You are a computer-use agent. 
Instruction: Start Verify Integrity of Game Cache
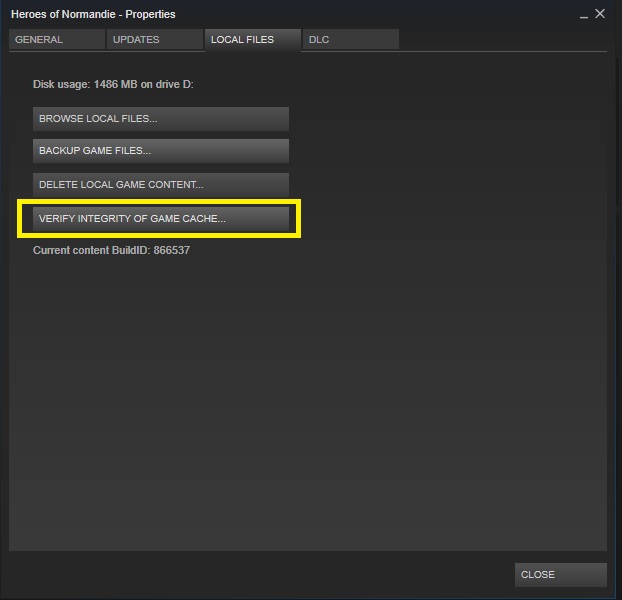(160, 218)
